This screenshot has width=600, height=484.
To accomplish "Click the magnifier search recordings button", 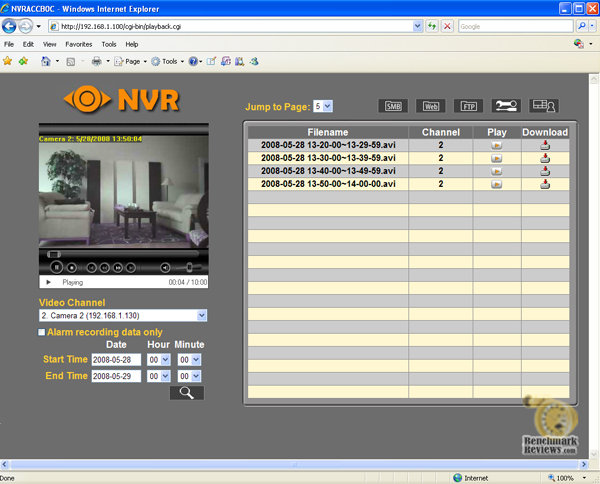I will [187, 393].
